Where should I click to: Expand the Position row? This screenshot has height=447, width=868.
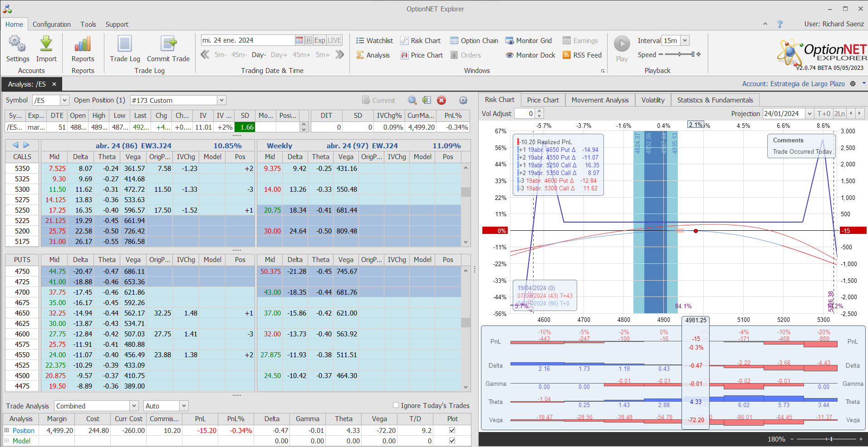pyautogui.click(x=7, y=430)
